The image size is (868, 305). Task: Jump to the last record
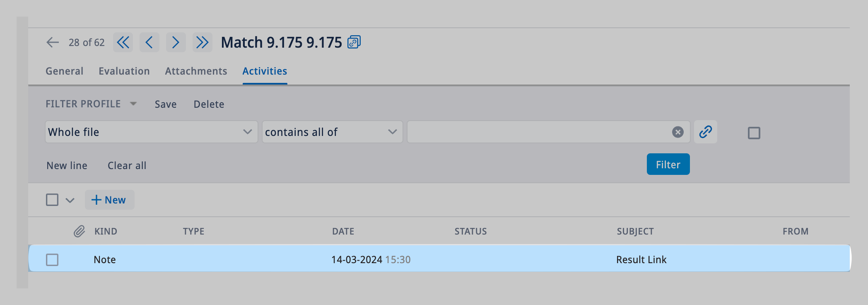tap(203, 42)
